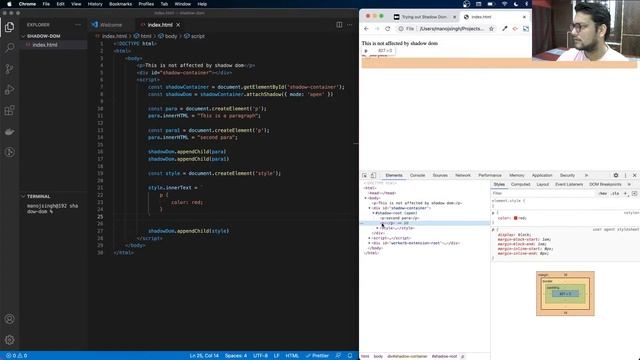
Task: Open the Event Listeners tab
Action: pyautogui.click(x=569, y=184)
